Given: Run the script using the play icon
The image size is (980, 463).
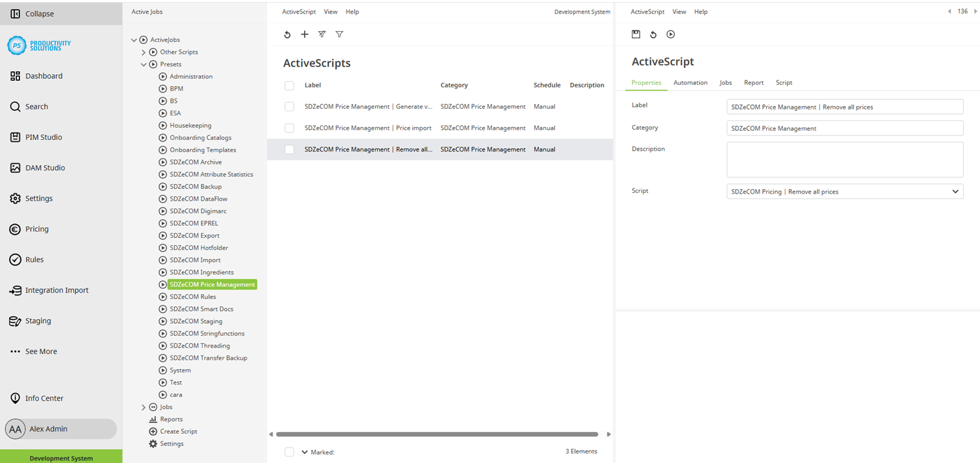Looking at the screenshot, I should coord(670,34).
